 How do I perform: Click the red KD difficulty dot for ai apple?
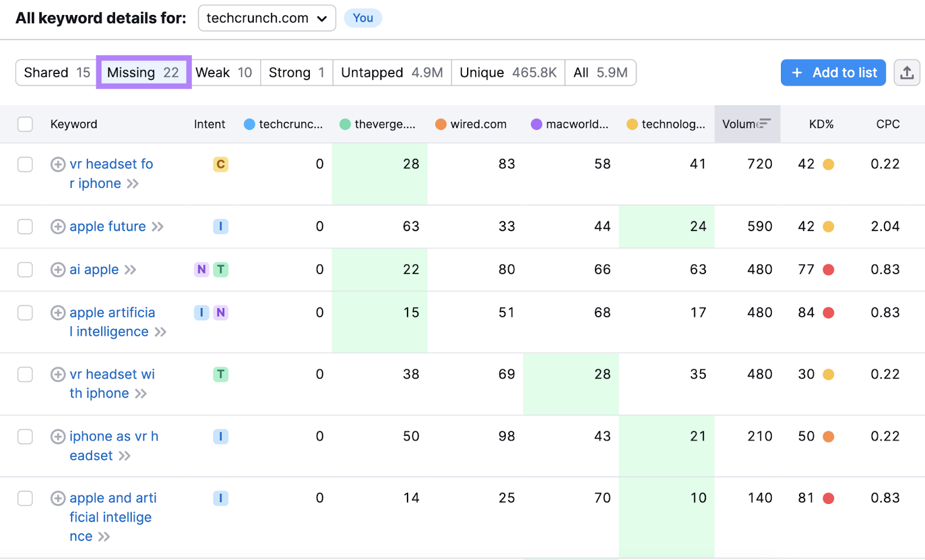click(x=830, y=269)
